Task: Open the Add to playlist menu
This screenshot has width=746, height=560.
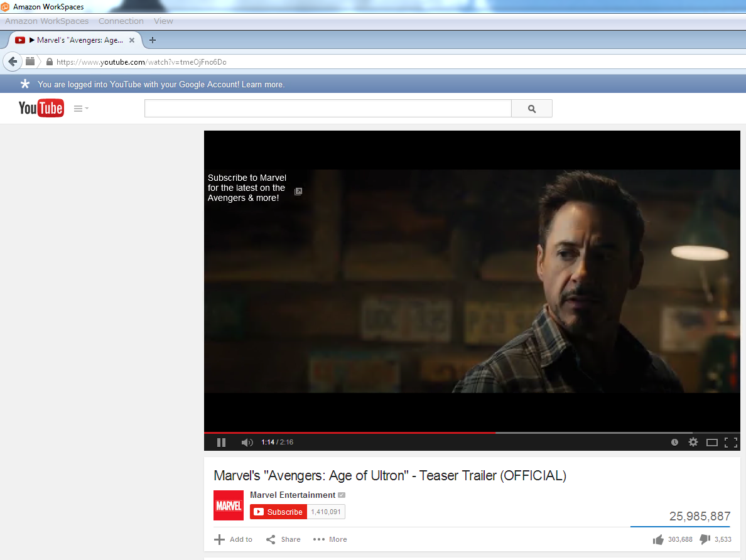Action: tap(234, 539)
